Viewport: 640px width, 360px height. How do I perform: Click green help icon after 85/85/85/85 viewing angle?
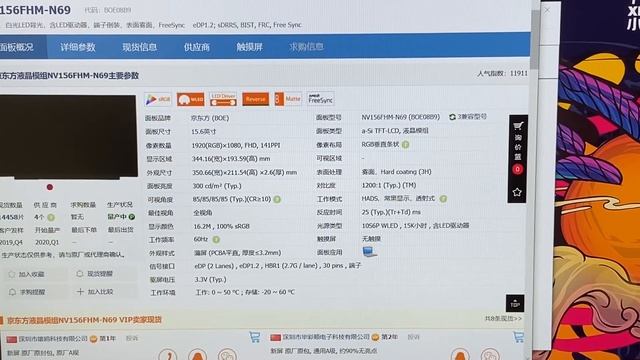click(x=277, y=199)
